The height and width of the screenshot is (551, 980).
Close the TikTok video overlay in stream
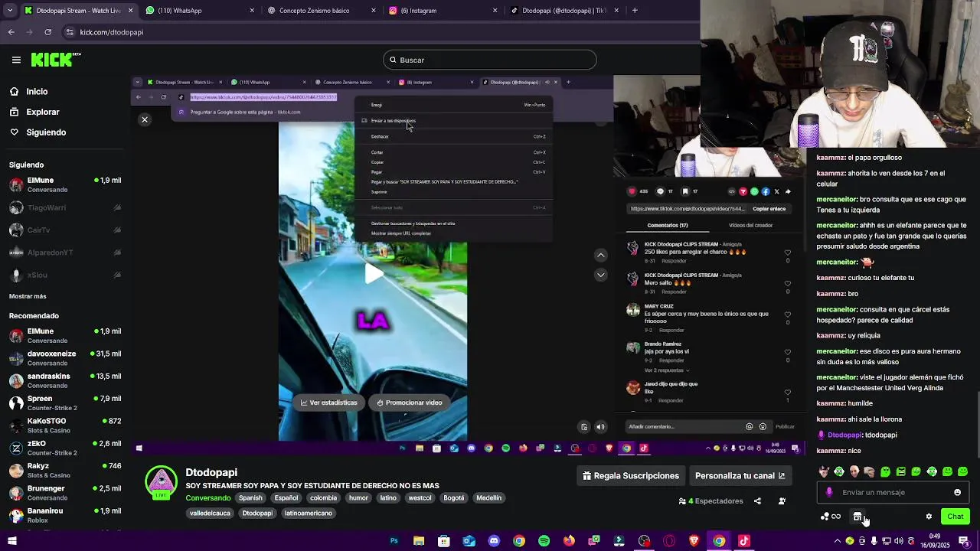[144, 119]
